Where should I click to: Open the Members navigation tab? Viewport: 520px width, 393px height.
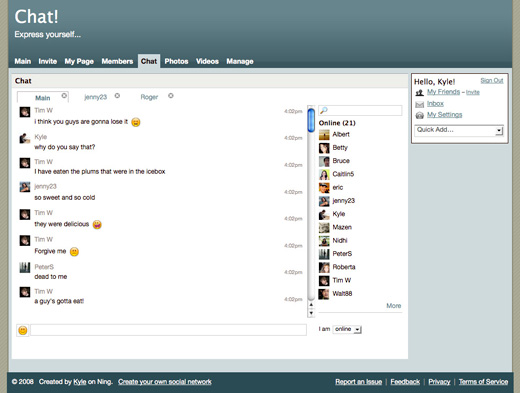click(x=117, y=61)
